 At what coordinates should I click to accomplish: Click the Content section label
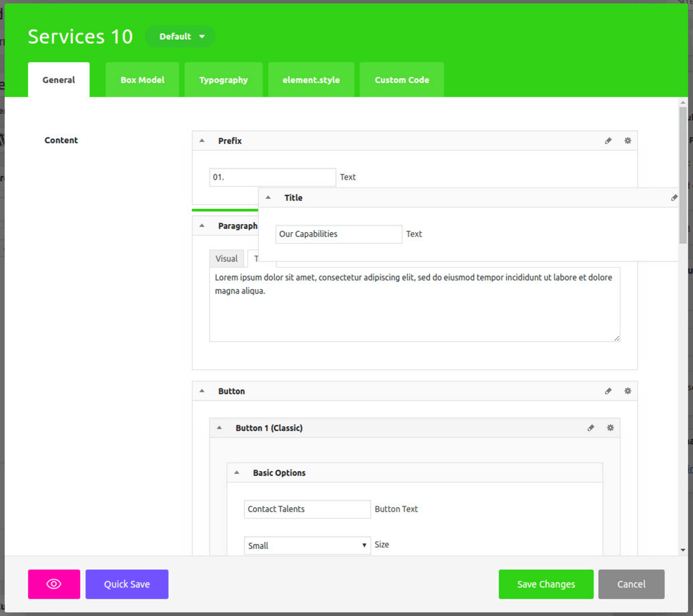coord(61,140)
